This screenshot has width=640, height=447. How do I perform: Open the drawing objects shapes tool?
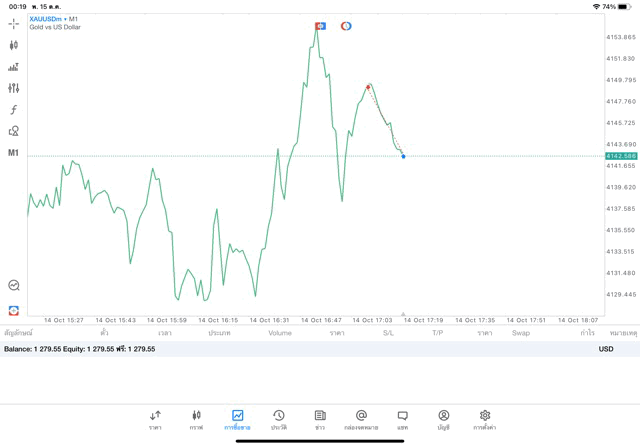coord(13,131)
